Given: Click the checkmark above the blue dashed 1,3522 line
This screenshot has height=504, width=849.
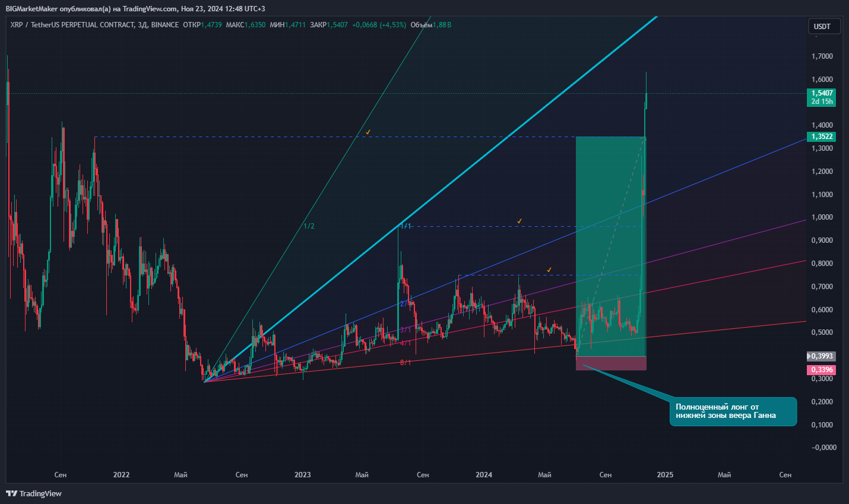Looking at the screenshot, I should (369, 131).
